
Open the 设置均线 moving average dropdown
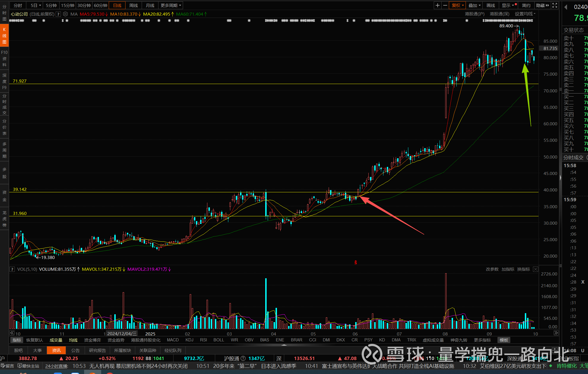click(x=525, y=14)
